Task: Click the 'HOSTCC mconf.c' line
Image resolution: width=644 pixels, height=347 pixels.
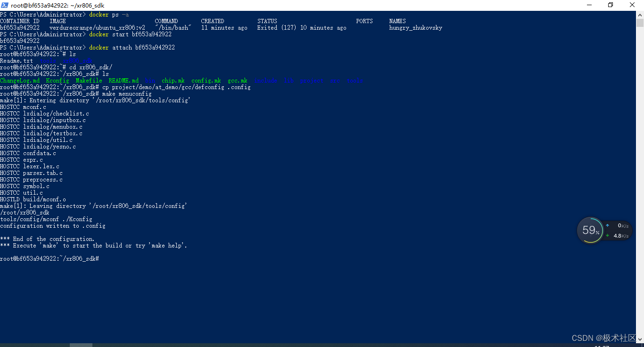Action: click(23, 107)
